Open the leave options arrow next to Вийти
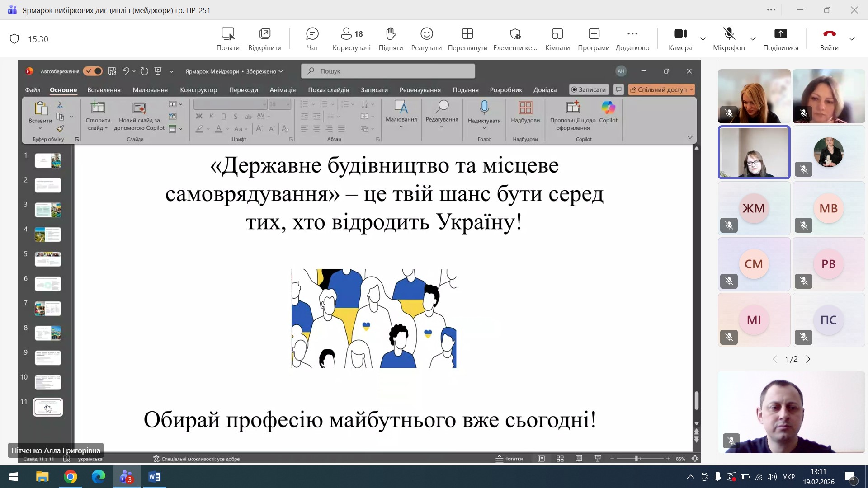Viewport: 868px width, 488px height. pyautogui.click(x=852, y=39)
